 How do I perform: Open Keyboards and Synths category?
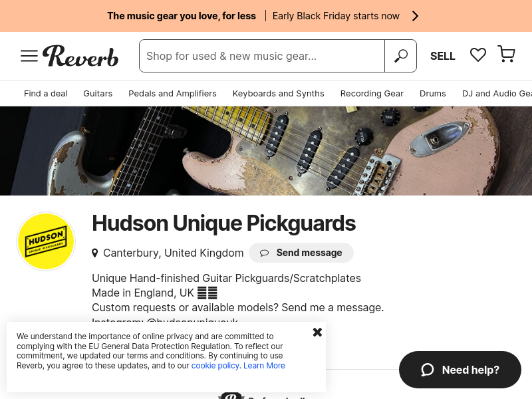(x=278, y=94)
